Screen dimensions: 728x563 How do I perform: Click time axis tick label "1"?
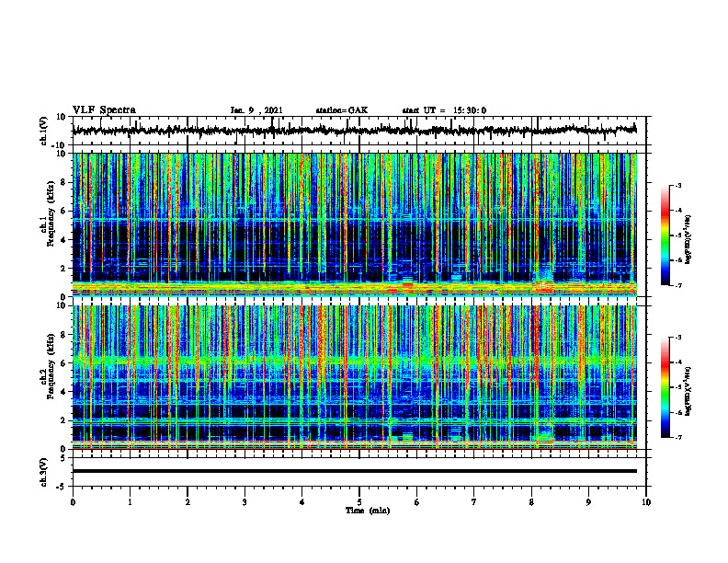[130, 502]
